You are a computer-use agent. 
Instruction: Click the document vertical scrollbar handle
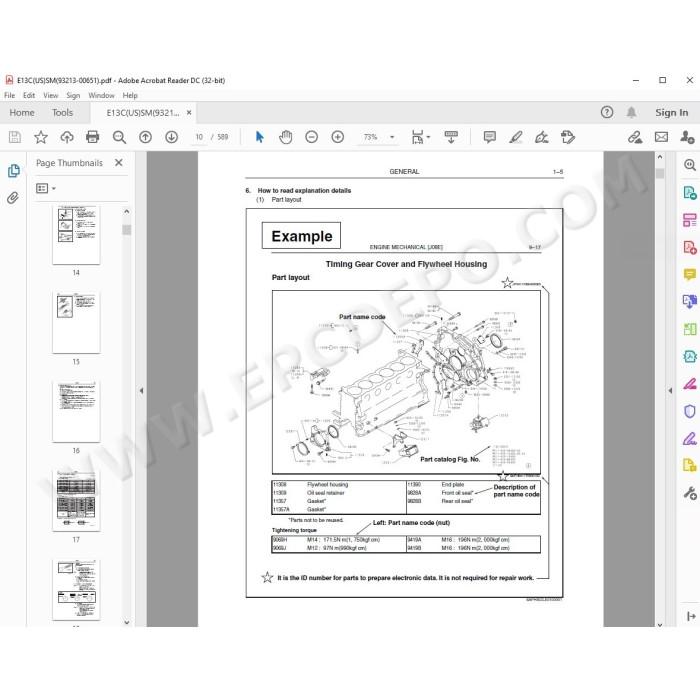tap(660, 173)
